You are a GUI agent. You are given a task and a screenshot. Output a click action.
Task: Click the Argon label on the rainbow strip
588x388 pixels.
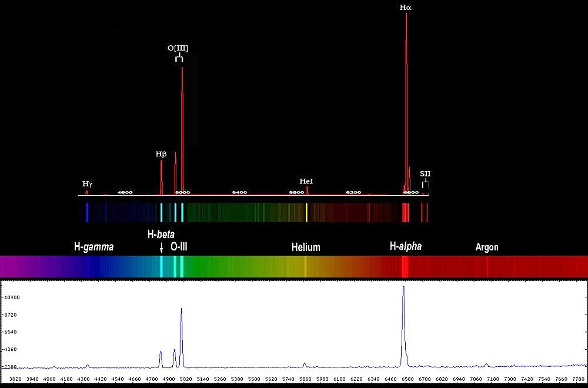[x=487, y=247]
